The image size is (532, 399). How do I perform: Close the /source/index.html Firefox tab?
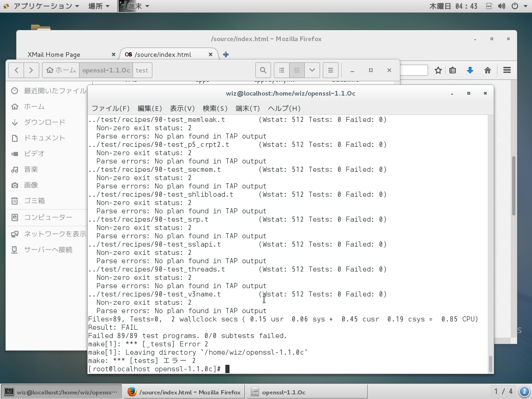211,54
